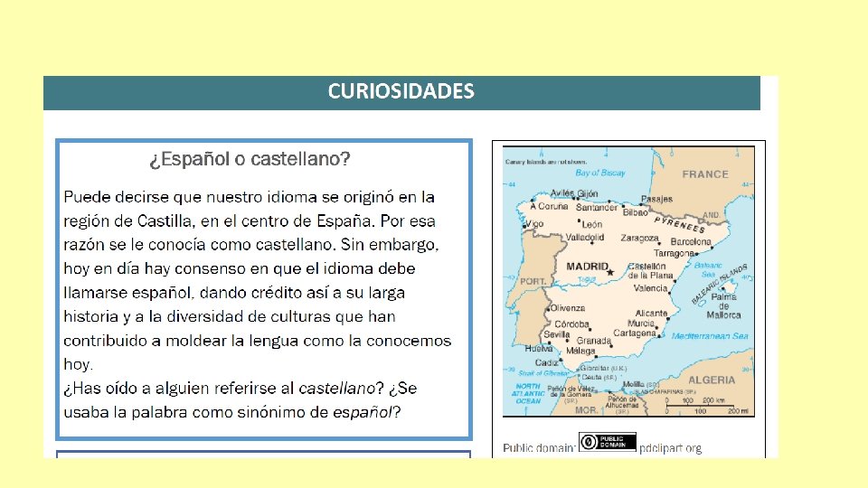The height and width of the screenshot is (488, 868).
Task: Click the Sevilla label on map
Action: (556, 334)
